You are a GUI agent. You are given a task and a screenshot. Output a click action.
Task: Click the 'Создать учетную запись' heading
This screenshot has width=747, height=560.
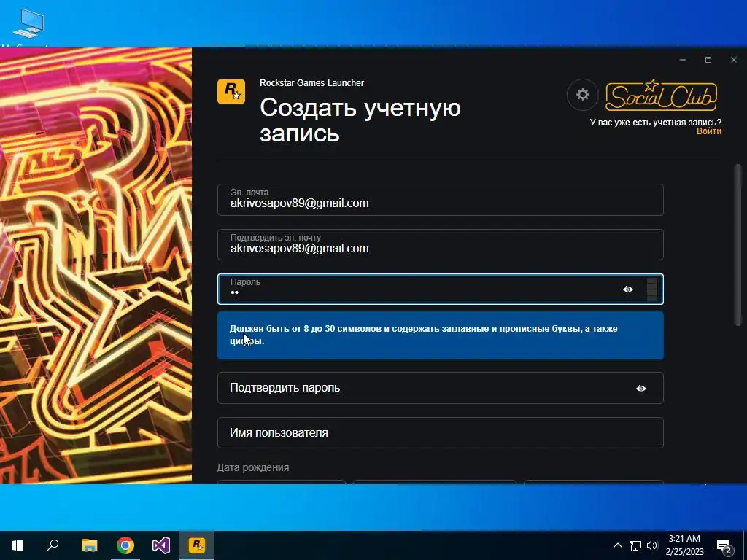[360, 120]
